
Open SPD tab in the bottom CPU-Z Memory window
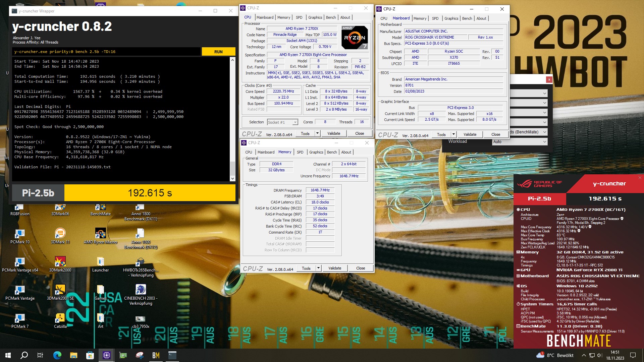tap(300, 152)
